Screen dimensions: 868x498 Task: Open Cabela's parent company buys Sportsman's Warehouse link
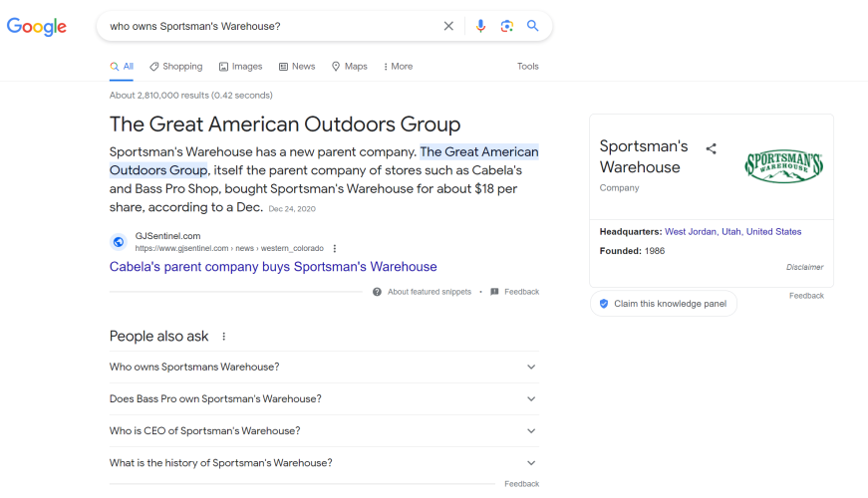273,267
